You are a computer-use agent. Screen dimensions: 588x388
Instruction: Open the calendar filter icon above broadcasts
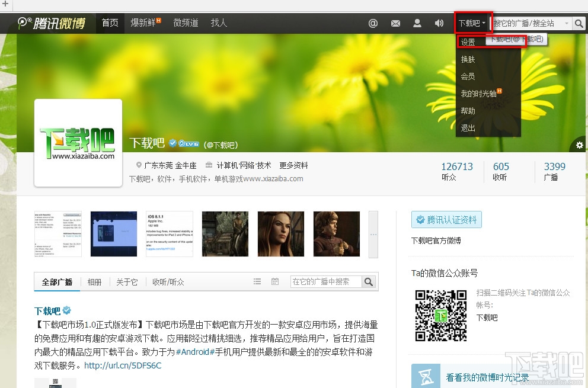pyautogui.click(x=275, y=282)
